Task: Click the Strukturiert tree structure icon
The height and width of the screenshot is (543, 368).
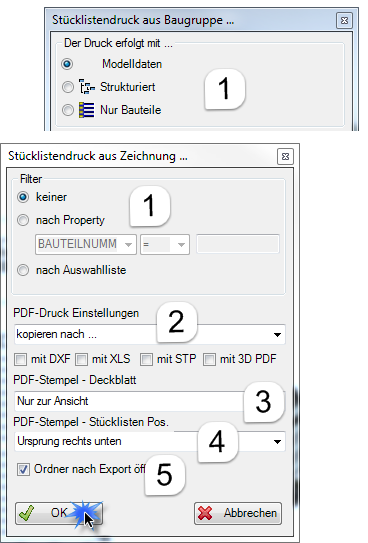Action: (x=87, y=87)
